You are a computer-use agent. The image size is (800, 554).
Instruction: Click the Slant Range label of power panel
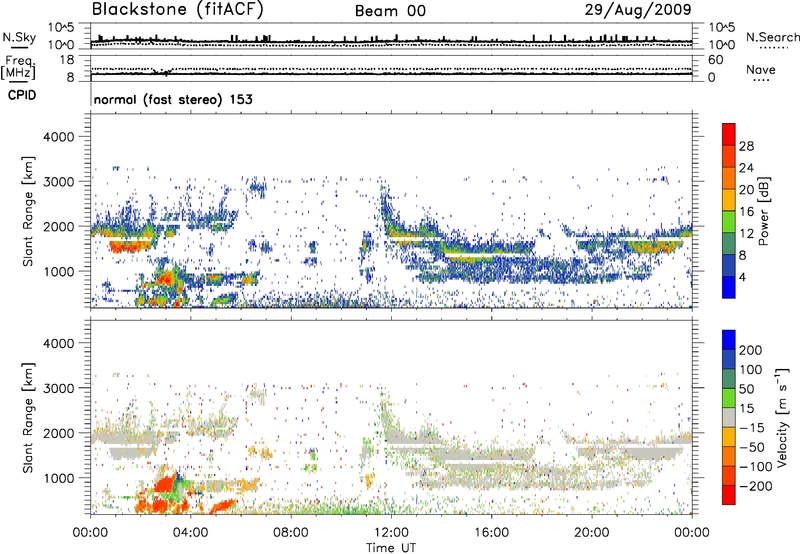(x=28, y=211)
